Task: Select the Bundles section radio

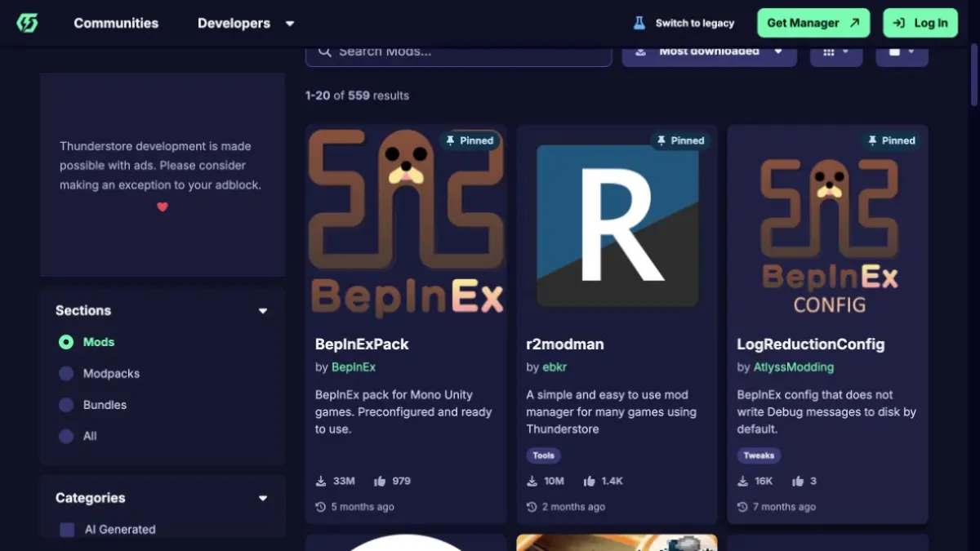Action: tap(66, 405)
